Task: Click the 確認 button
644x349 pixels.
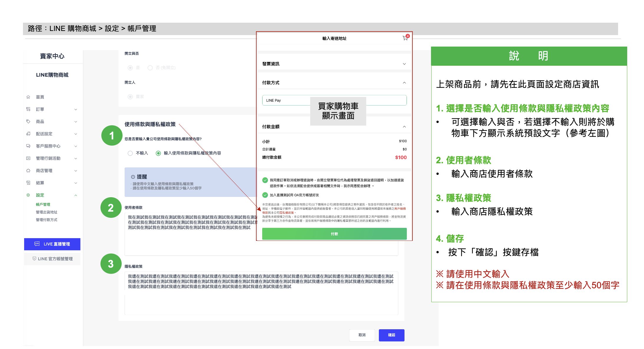Action: click(x=392, y=335)
